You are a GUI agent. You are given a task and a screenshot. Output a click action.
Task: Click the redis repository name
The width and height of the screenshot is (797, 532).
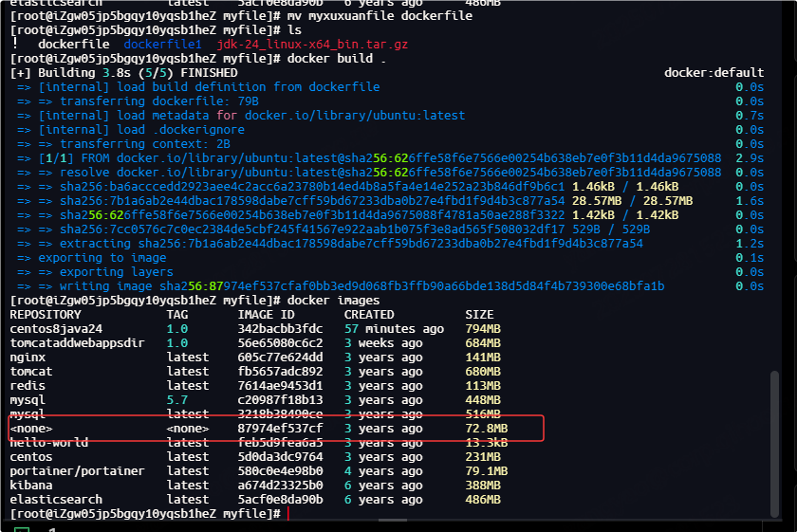coord(28,386)
